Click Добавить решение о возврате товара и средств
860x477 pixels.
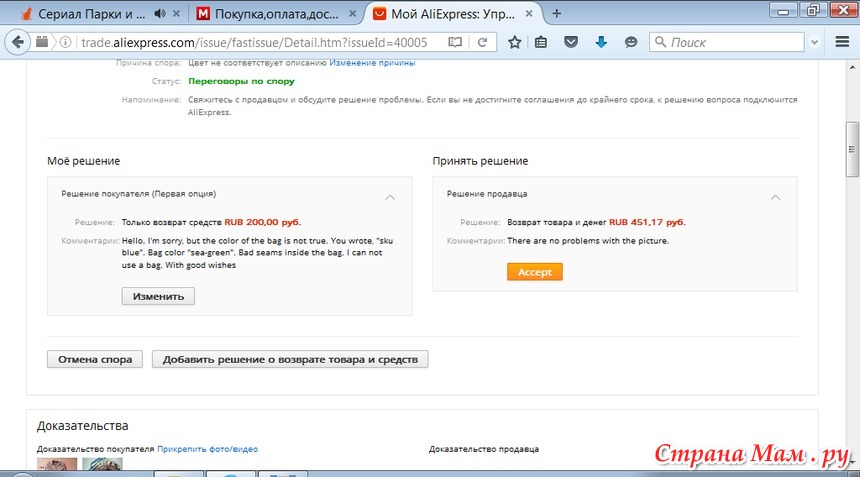tap(290, 359)
